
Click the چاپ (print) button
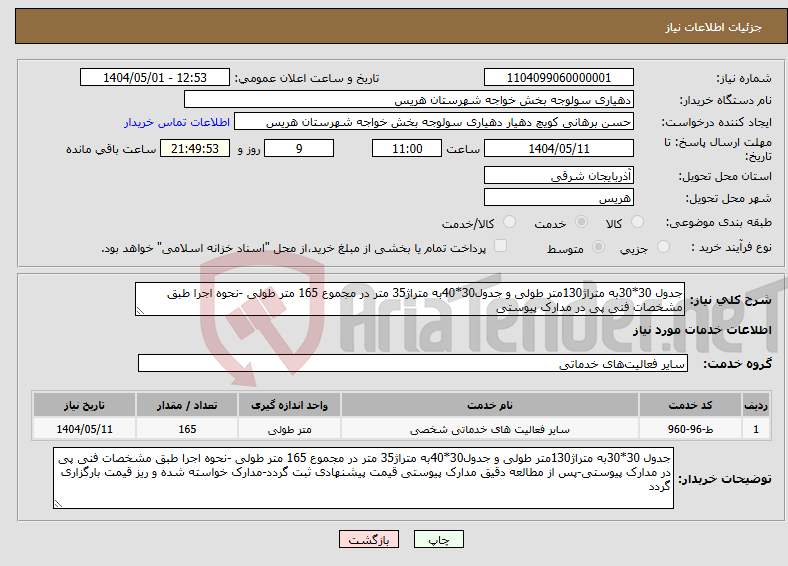click(438, 539)
